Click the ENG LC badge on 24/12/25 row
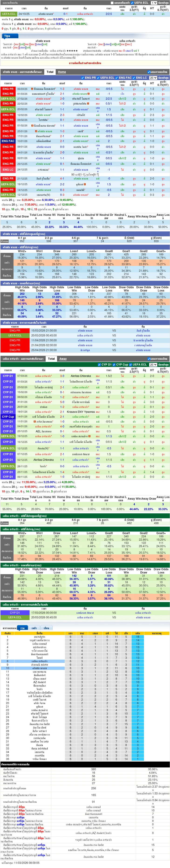 8,170
